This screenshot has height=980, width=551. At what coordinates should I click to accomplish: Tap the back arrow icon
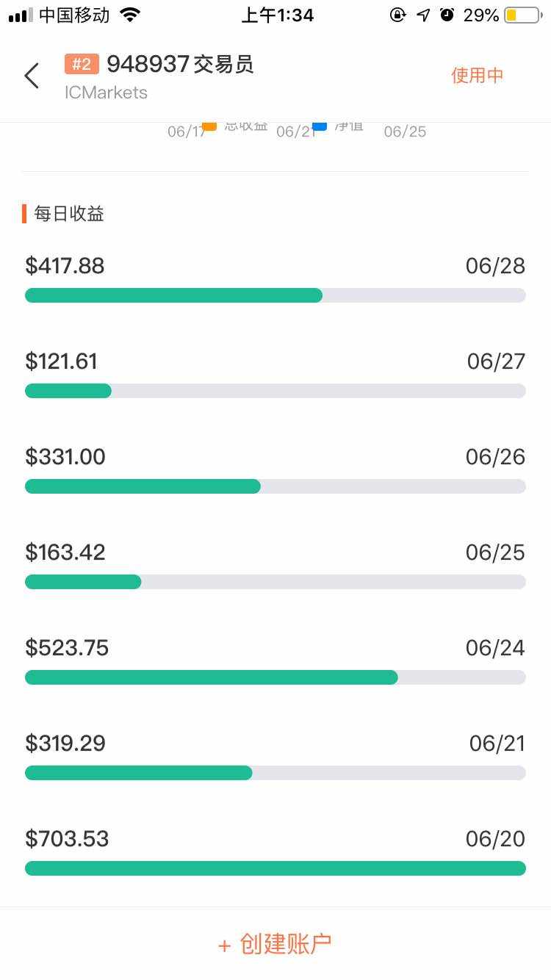tap(32, 76)
